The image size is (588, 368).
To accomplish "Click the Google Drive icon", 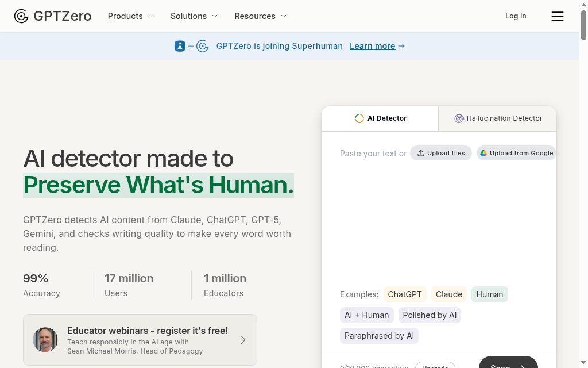I will coord(483,153).
